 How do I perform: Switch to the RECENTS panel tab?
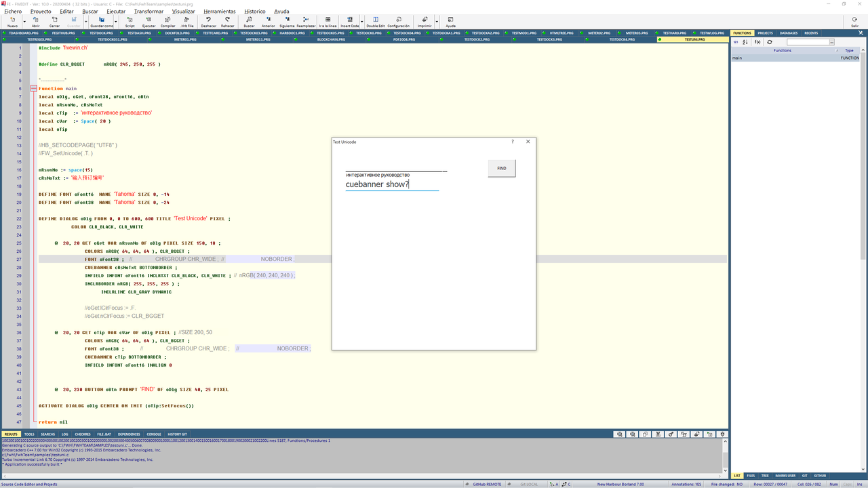(811, 33)
